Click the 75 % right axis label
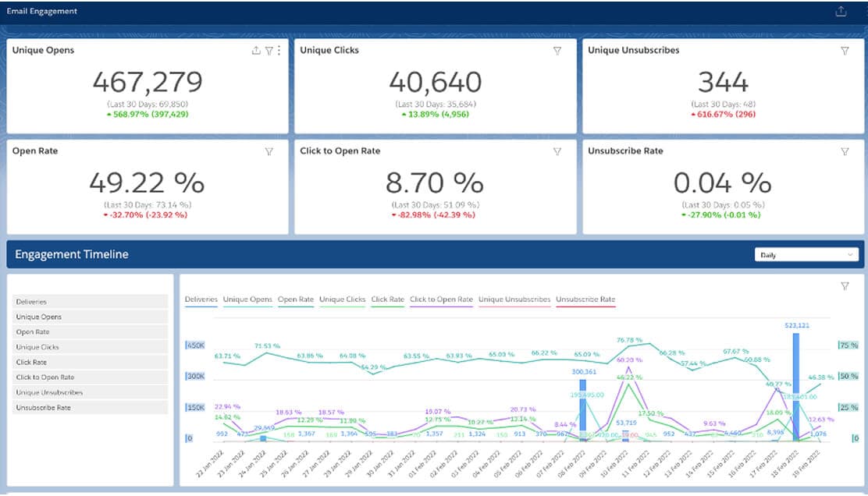 tap(848, 345)
